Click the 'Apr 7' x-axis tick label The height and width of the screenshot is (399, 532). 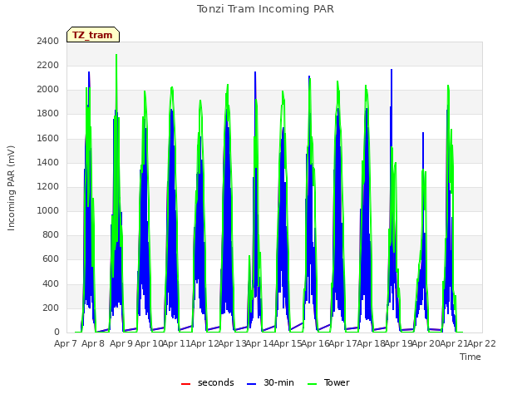(x=66, y=343)
